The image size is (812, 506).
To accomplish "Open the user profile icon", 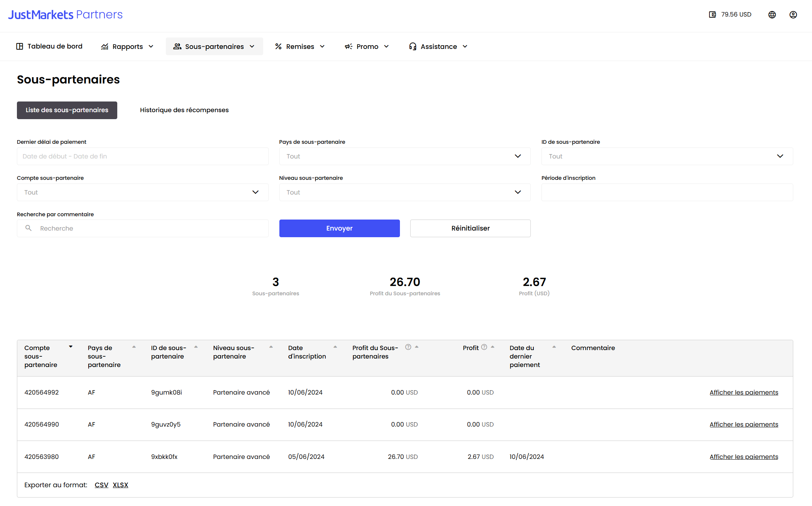I will click(x=793, y=15).
